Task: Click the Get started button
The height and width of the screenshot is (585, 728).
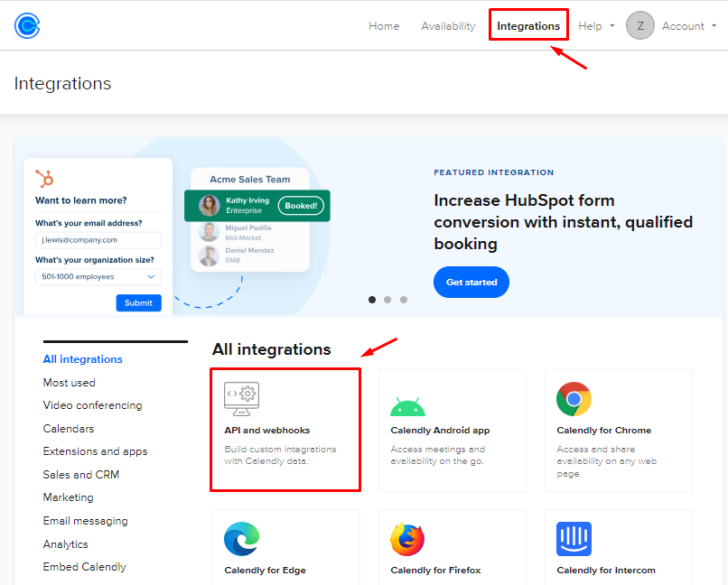Action: (x=471, y=282)
